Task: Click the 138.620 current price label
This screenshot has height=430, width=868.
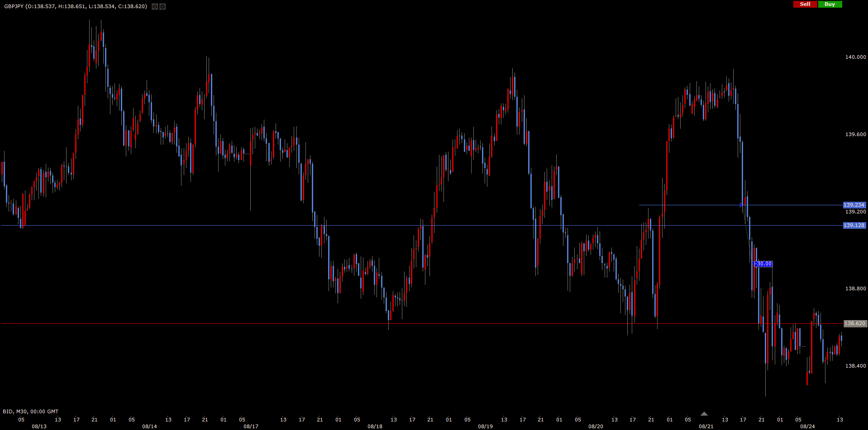Action: 855,324
